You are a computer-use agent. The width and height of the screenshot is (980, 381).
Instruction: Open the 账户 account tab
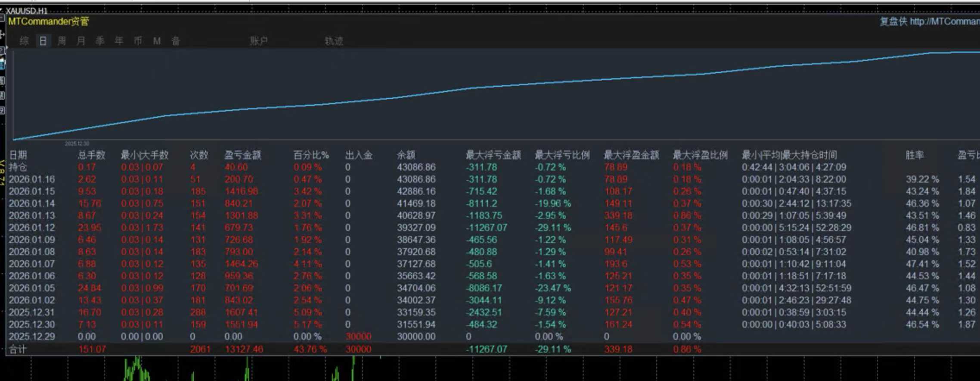[259, 41]
